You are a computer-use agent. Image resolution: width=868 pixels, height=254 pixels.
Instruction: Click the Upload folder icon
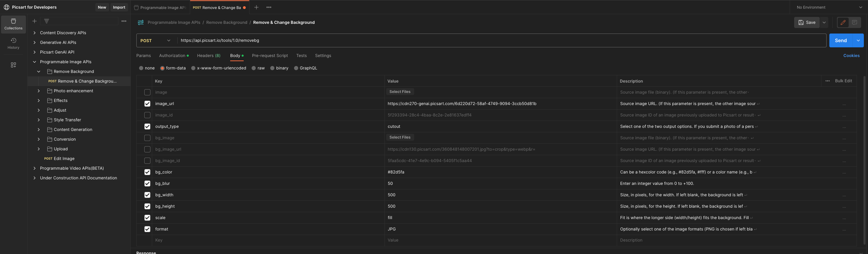point(50,149)
